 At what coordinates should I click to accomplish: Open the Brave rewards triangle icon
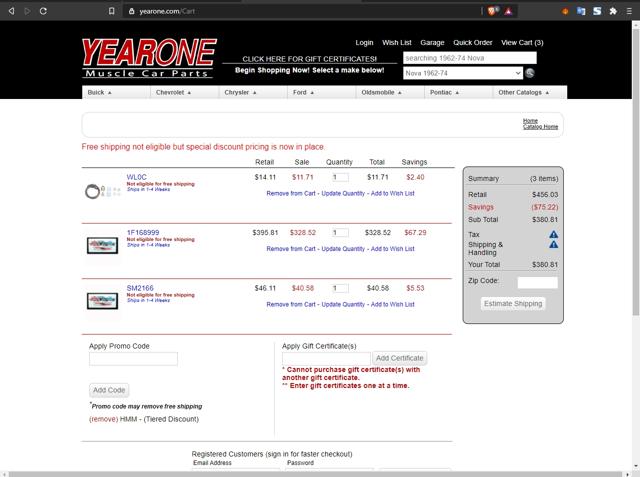pos(508,11)
